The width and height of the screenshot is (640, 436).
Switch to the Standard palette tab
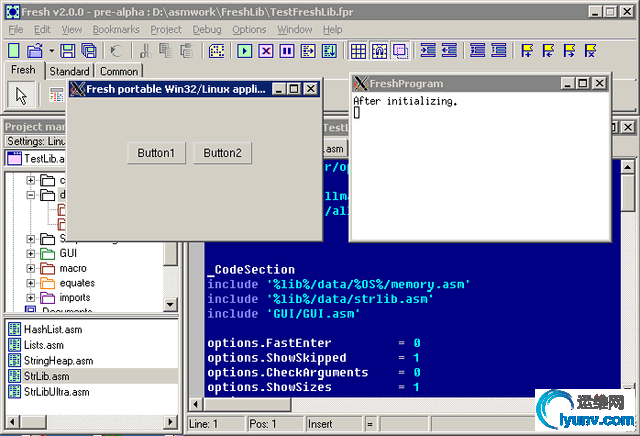point(69,71)
